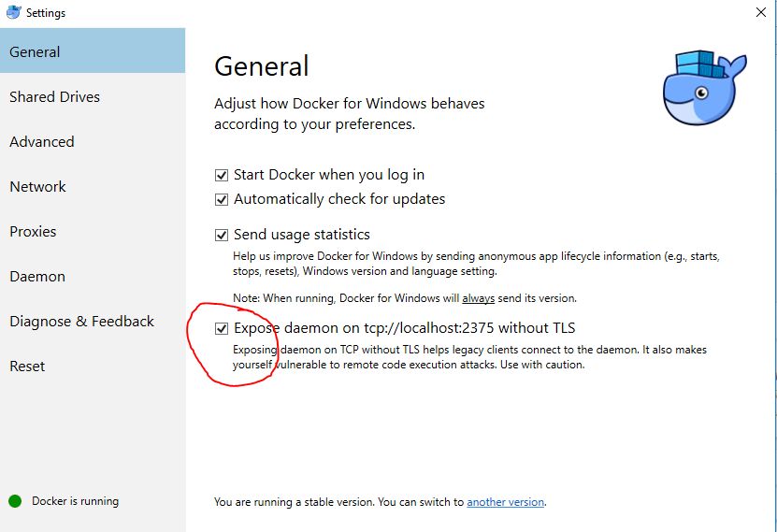Click the General page heading

click(262, 66)
